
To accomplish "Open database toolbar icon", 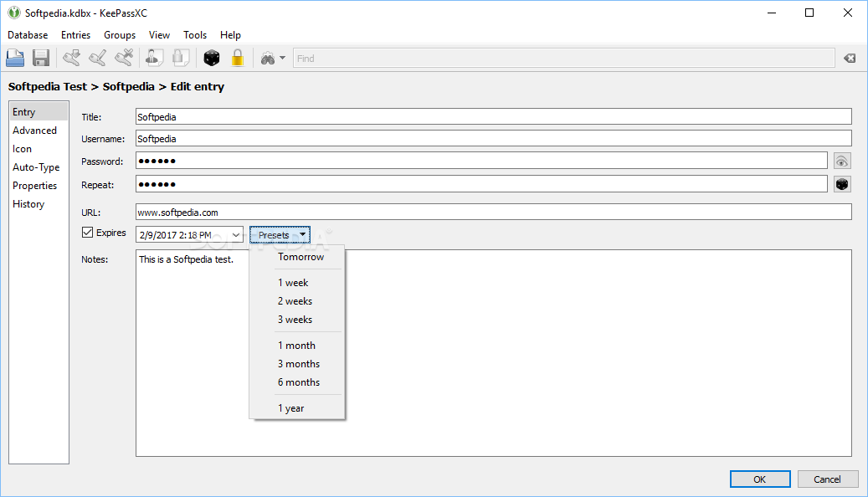I will click(15, 58).
